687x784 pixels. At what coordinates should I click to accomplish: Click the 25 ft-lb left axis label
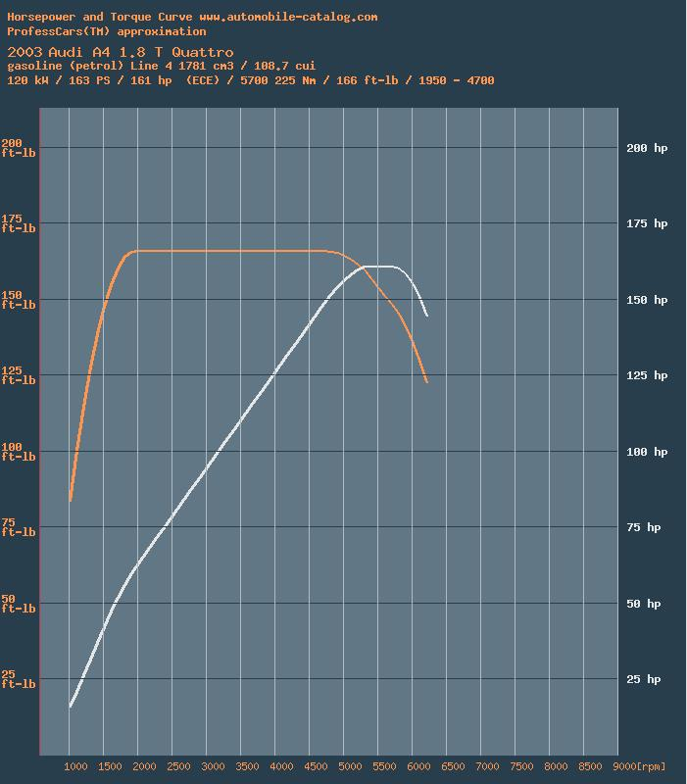19,679
